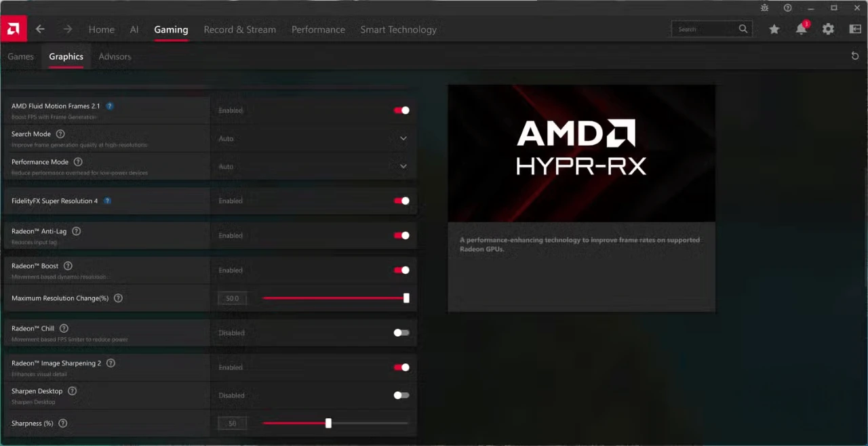Viewport: 868px width, 446px height.
Task: Disable AMD Fluid Motion Frames 2.1
Action: pyautogui.click(x=402, y=110)
